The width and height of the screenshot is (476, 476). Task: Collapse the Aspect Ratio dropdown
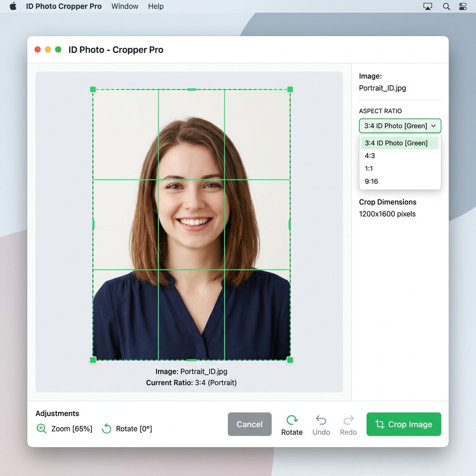(400, 126)
